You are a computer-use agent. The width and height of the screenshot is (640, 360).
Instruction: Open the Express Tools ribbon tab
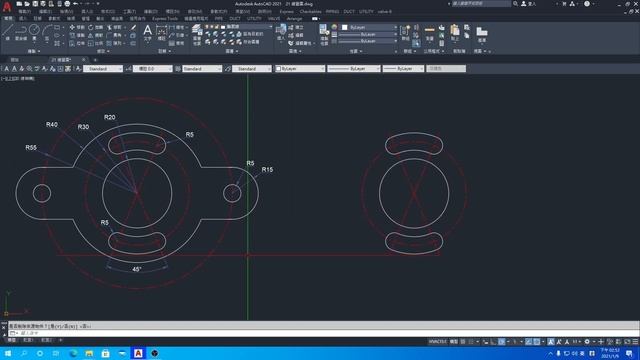click(165, 19)
